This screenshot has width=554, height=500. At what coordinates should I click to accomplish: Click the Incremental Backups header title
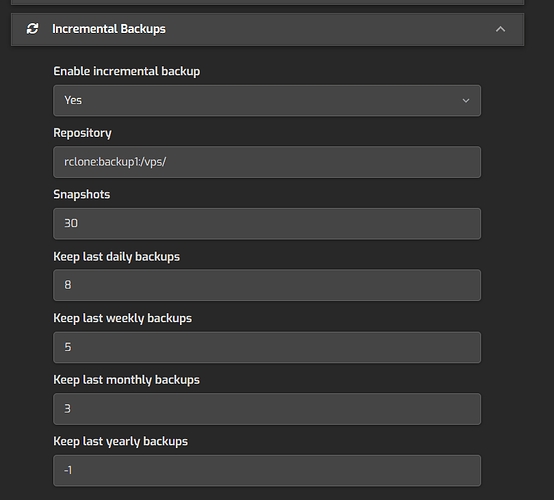tap(109, 29)
